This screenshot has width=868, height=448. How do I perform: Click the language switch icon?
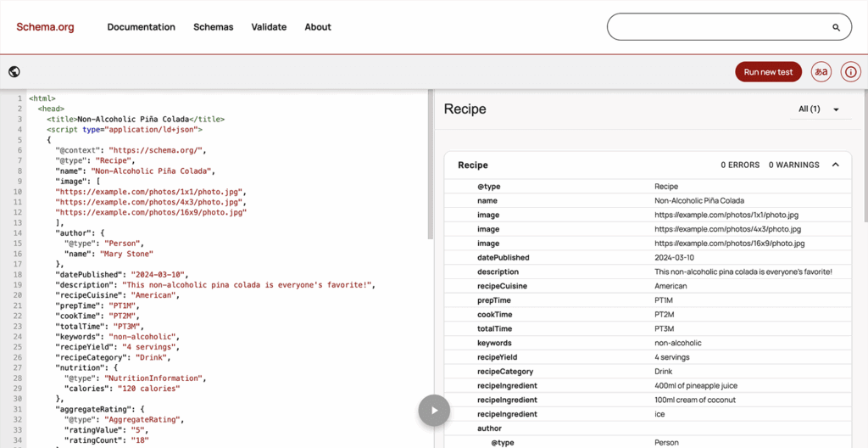pos(821,71)
